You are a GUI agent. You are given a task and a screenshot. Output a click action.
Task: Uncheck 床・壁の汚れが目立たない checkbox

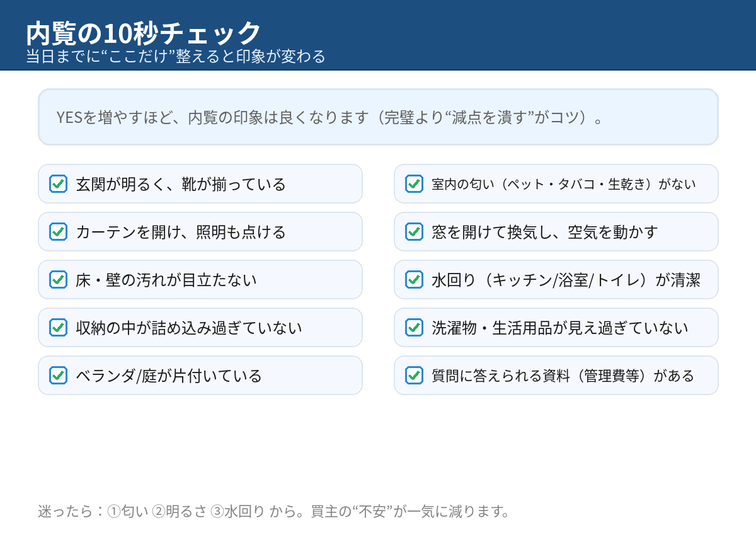(x=59, y=280)
